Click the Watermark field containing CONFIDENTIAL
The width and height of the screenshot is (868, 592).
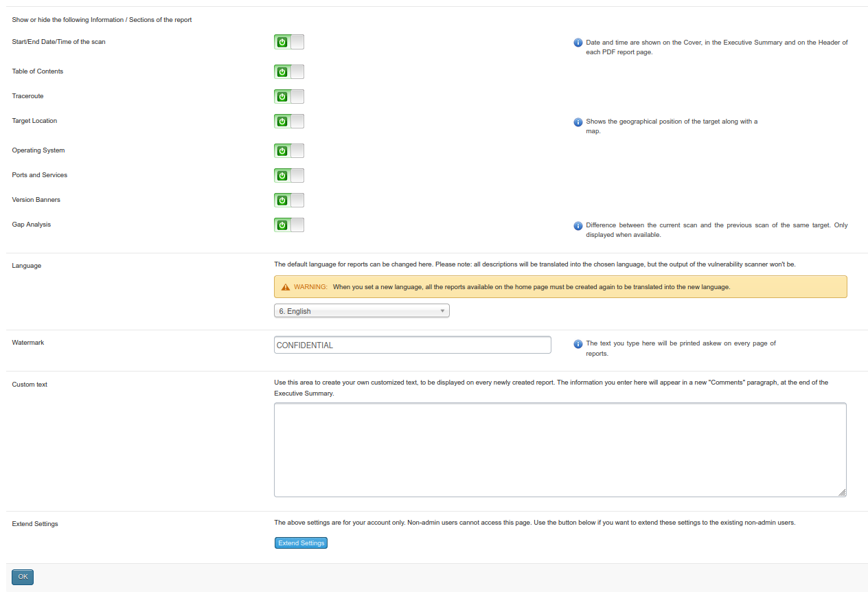[412, 345]
